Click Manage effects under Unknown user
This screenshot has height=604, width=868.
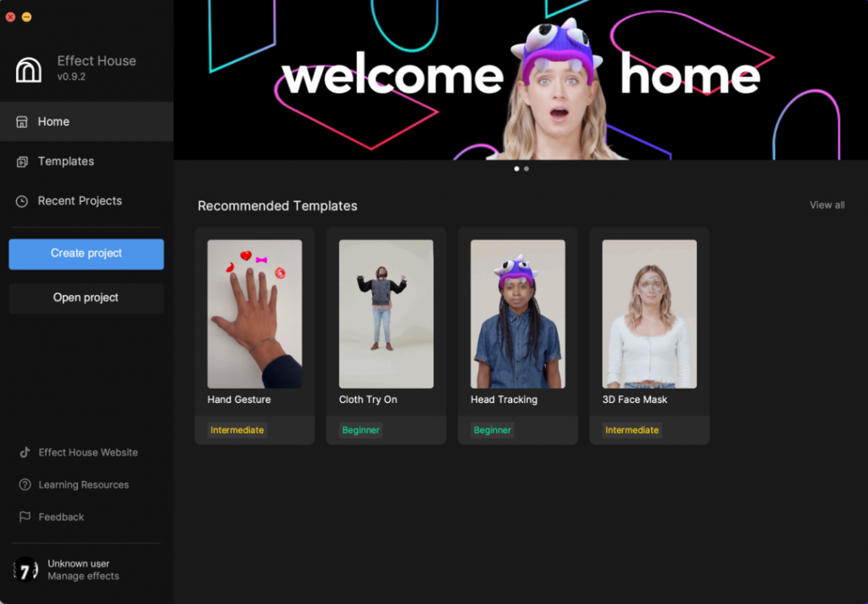83,576
